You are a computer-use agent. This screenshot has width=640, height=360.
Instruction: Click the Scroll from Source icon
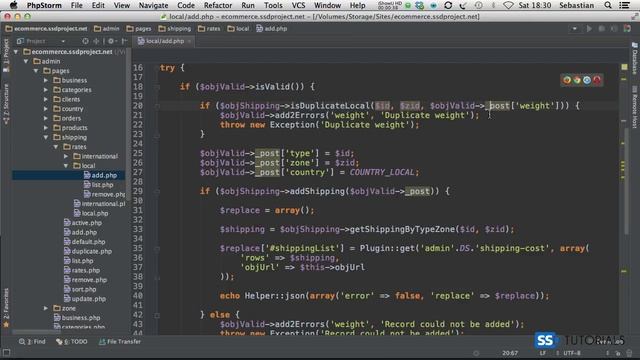click(85, 41)
